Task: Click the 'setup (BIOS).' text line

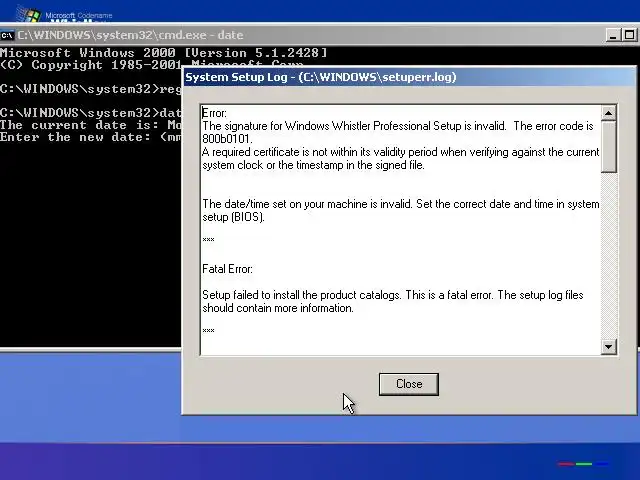Action: [x=233, y=217]
